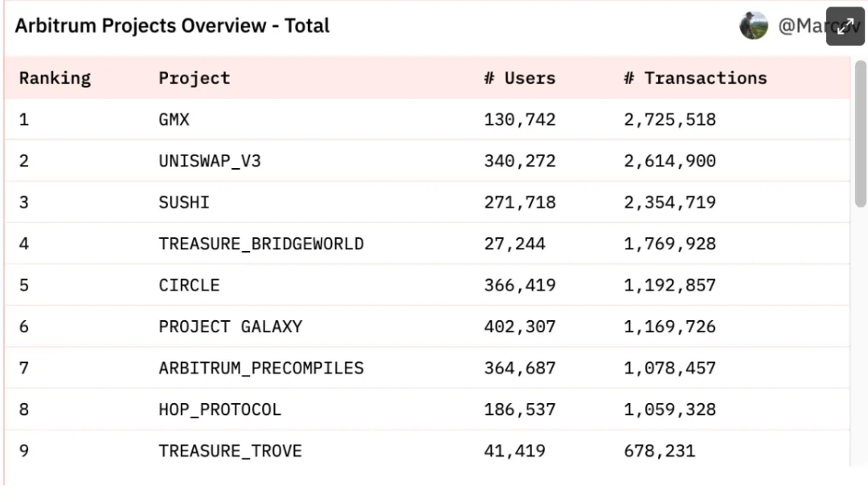This screenshot has width=868, height=502.
Task: Select the SUSHI project cell
Action: 184,202
